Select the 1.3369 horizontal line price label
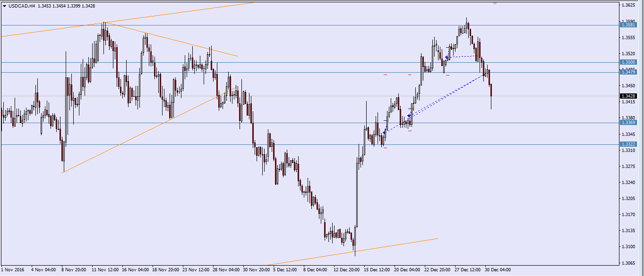The image size is (644, 276). tap(628, 123)
